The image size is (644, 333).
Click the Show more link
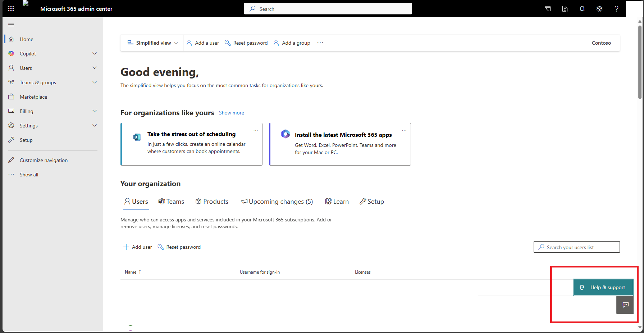click(232, 113)
